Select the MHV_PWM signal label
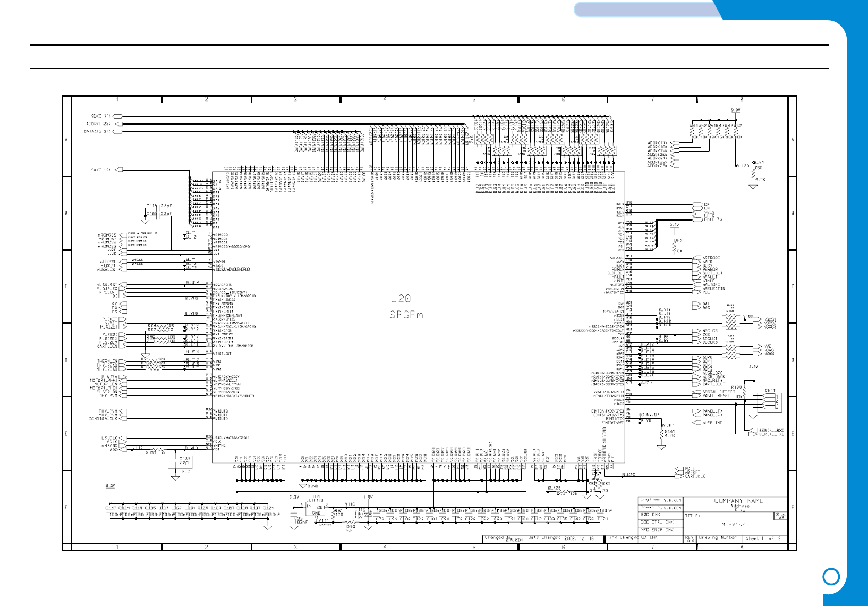Viewport: 868px width, 606px height. 108,415
